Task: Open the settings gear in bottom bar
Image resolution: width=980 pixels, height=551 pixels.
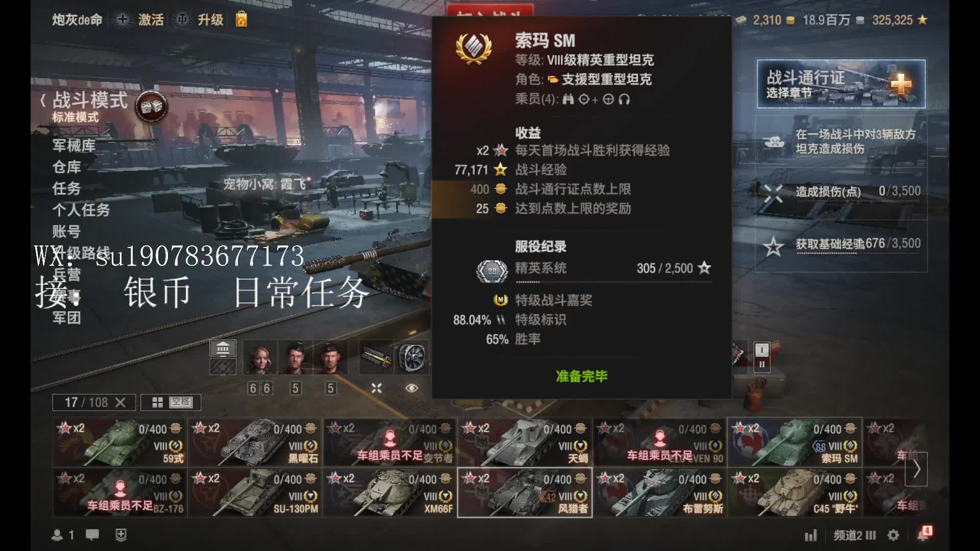Action: coord(893,535)
